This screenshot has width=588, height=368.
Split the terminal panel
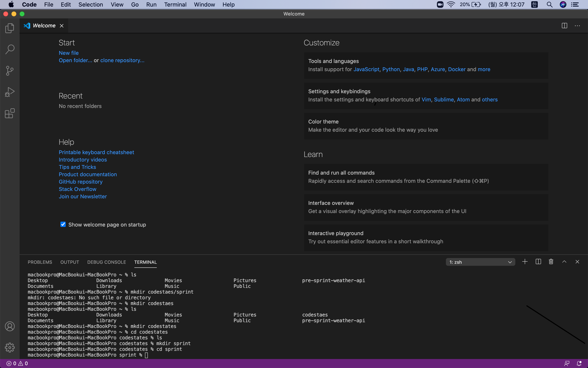[538, 262]
